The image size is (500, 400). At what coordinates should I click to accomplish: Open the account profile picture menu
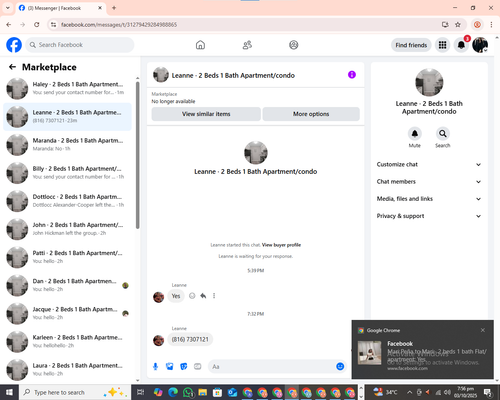pyautogui.click(x=480, y=45)
